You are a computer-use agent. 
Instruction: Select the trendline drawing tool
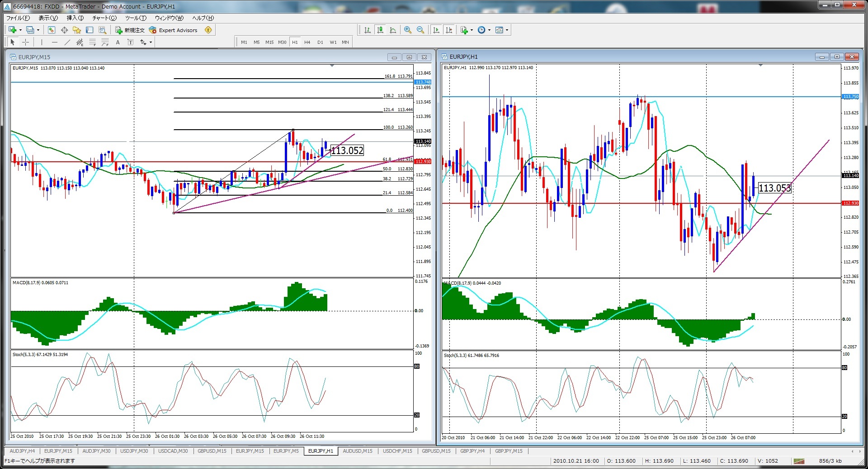pos(67,42)
